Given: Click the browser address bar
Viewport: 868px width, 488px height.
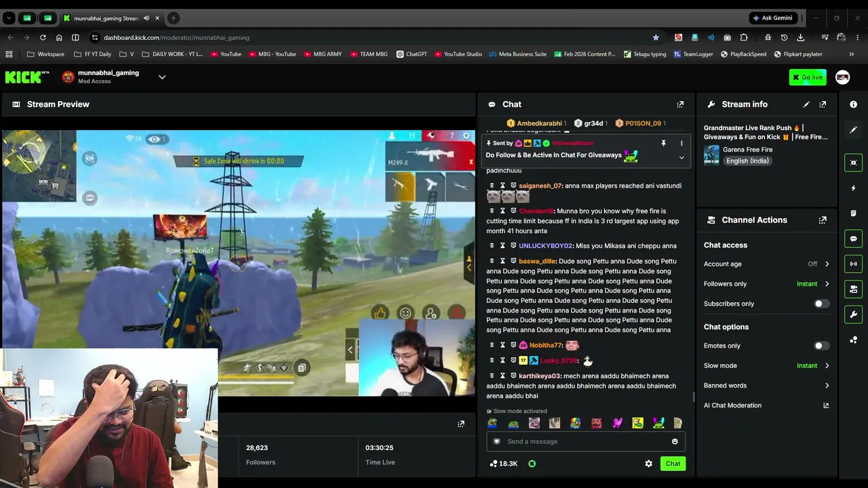Looking at the screenshot, I should (x=373, y=37).
